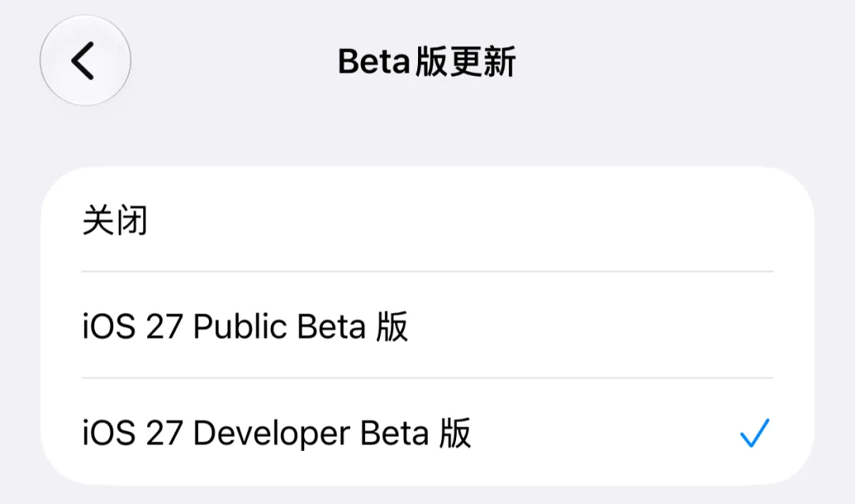855x504 pixels.
Task: Click the word Developer in the last row
Action: pos(272,434)
